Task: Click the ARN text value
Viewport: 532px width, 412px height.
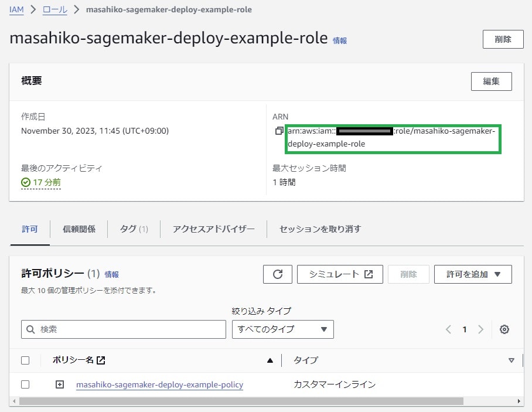Action: tap(391, 138)
